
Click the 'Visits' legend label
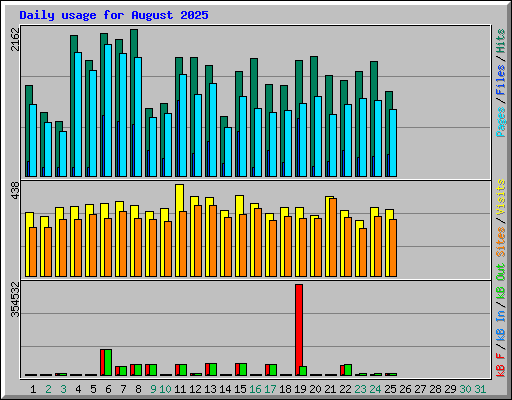pos(500,197)
